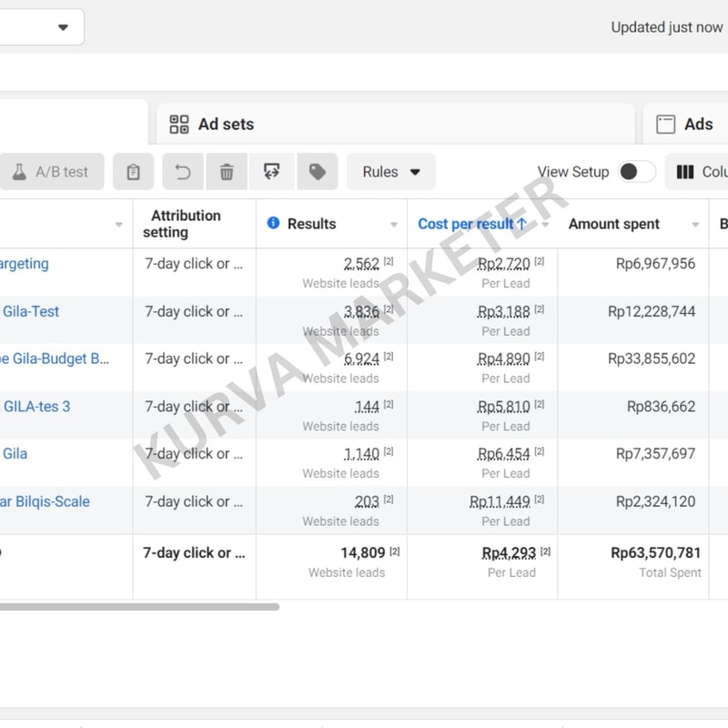728x728 pixels.
Task: Click the Rp3,188 cost per lead
Action: click(x=504, y=311)
